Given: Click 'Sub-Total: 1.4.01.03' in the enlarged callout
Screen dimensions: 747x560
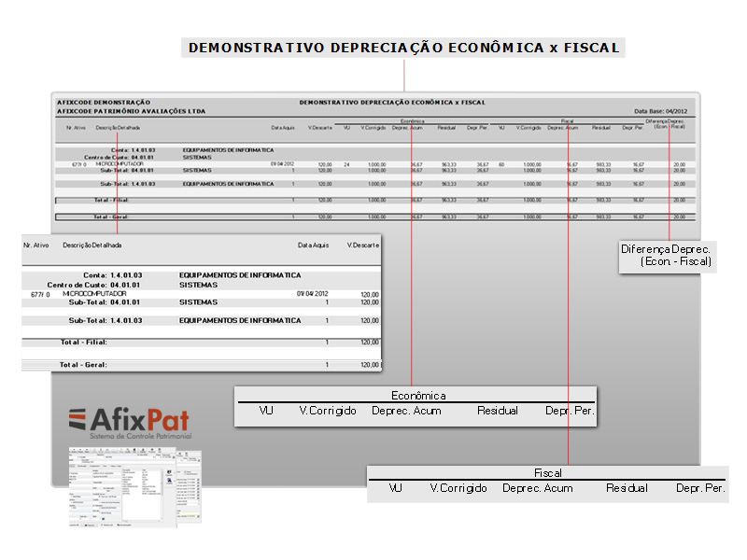Looking at the screenshot, I should pyautogui.click(x=106, y=320).
